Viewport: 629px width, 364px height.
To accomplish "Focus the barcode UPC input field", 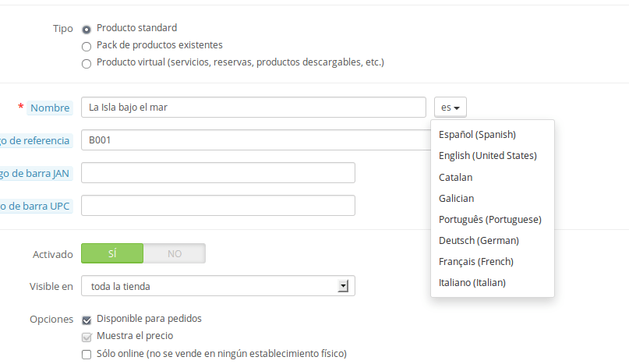I will click(x=217, y=206).
